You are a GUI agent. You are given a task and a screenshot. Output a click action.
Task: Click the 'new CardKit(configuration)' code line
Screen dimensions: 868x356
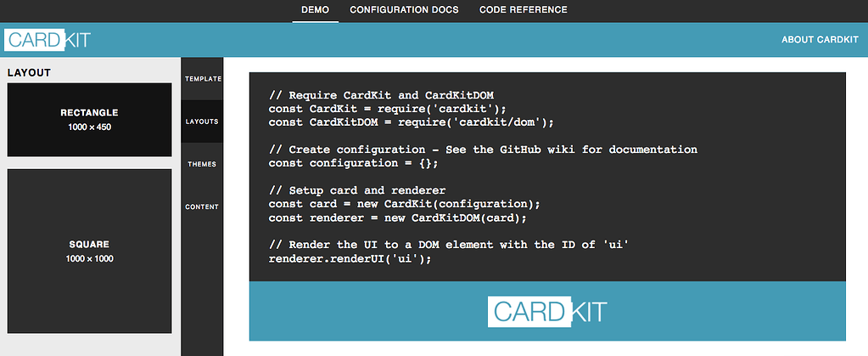[x=404, y=204]
